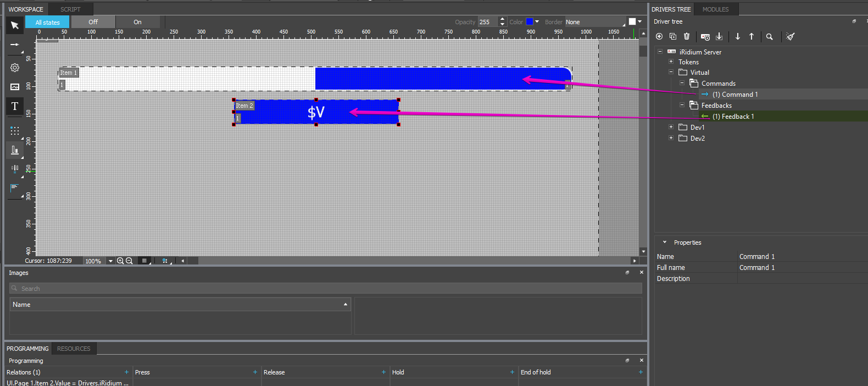
Task: Click the add device search icon
Action: [x=705, y=37]
